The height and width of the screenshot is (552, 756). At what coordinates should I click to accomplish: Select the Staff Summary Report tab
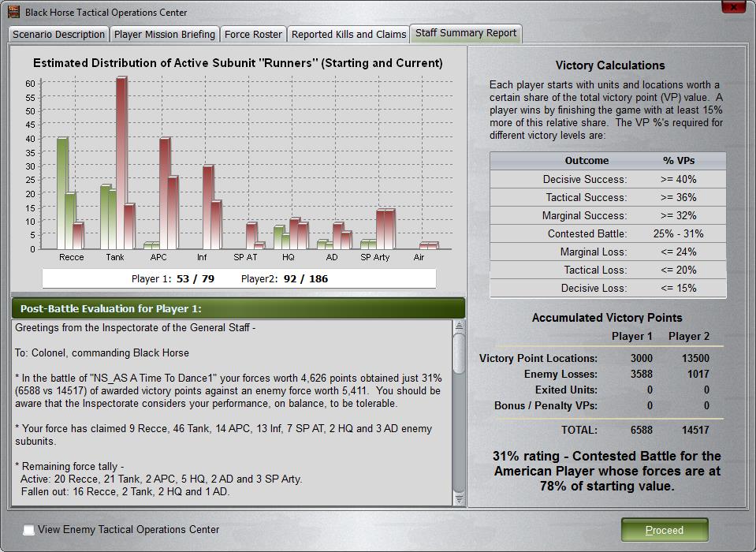coord(466,33)
